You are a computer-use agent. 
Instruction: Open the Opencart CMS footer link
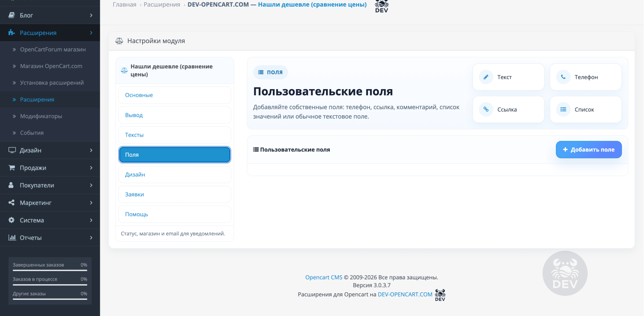[x=324, y=277]
